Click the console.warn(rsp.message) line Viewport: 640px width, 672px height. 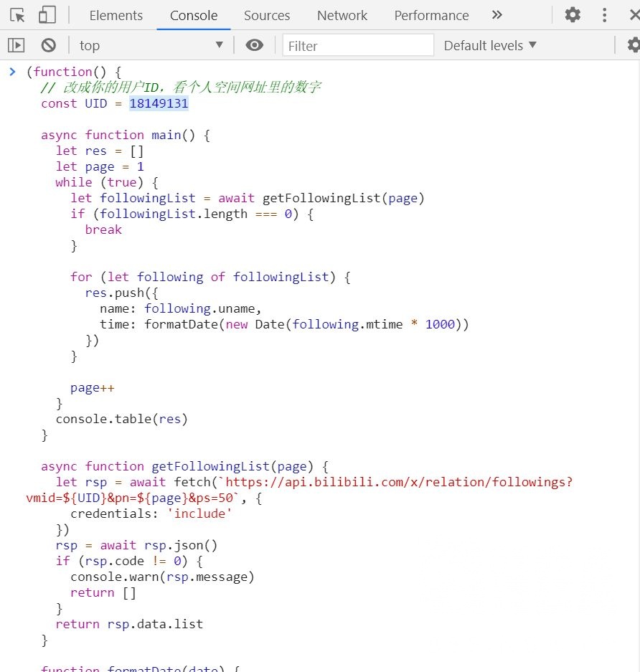(162, 577)
